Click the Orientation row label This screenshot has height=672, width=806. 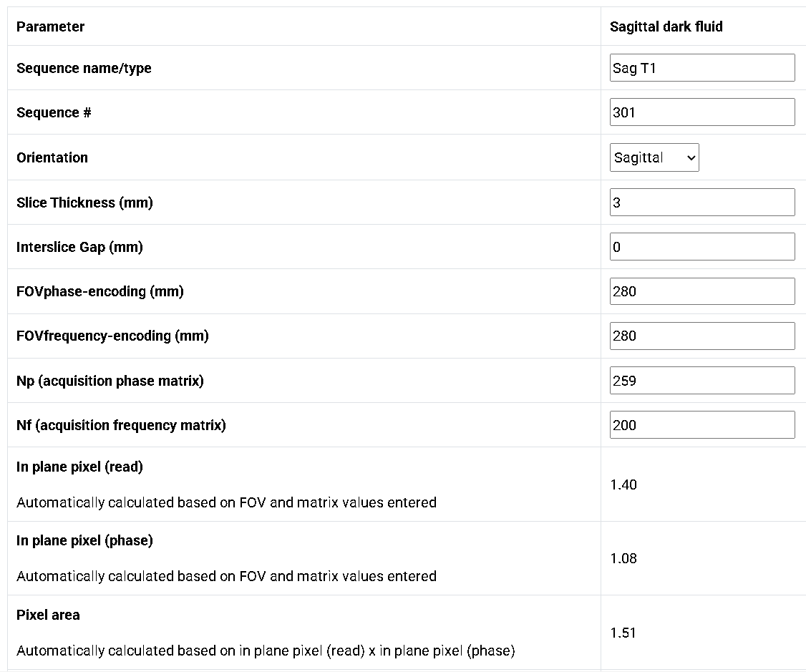tap(52, 157)
